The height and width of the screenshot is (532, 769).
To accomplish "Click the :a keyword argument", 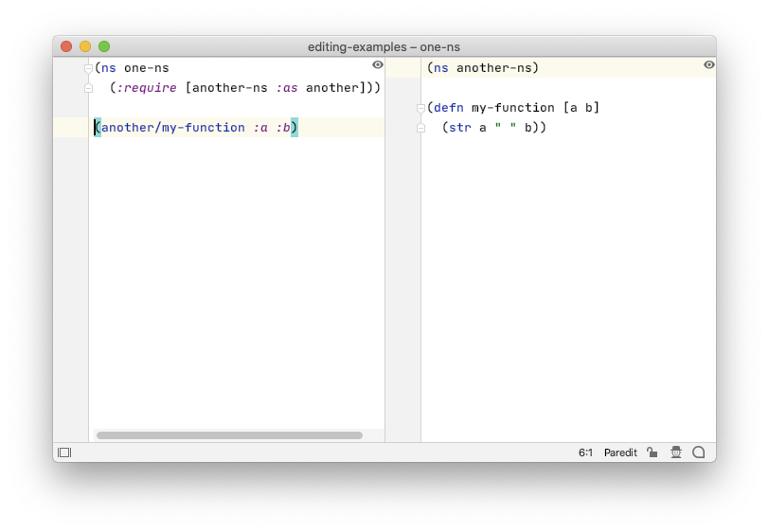I will click(260, 128).
